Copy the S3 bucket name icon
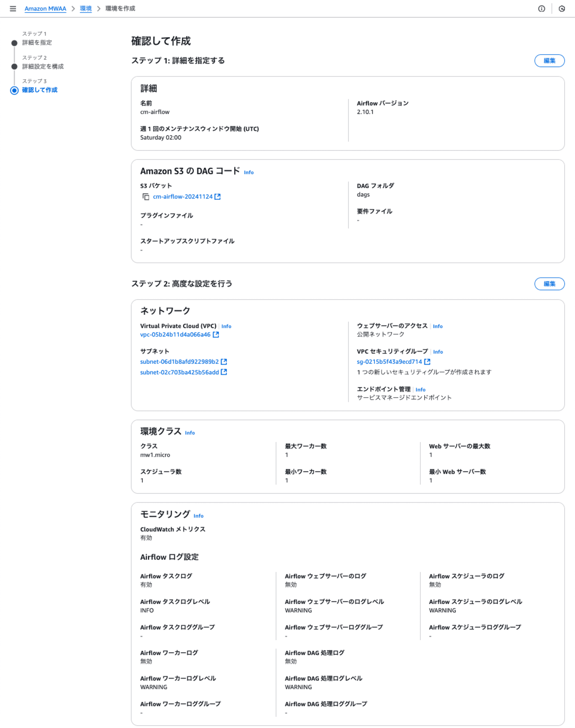This screenshot has width=575, height=728. (x=146, y=197)
